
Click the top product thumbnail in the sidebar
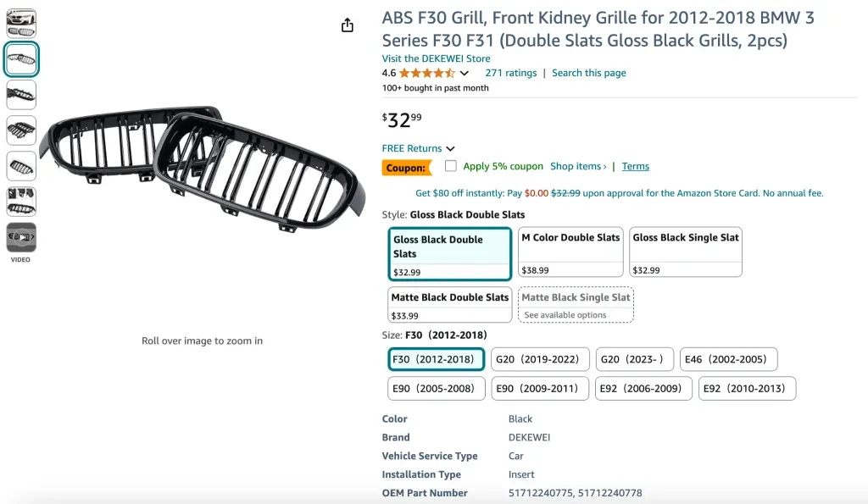click(21, 22)
